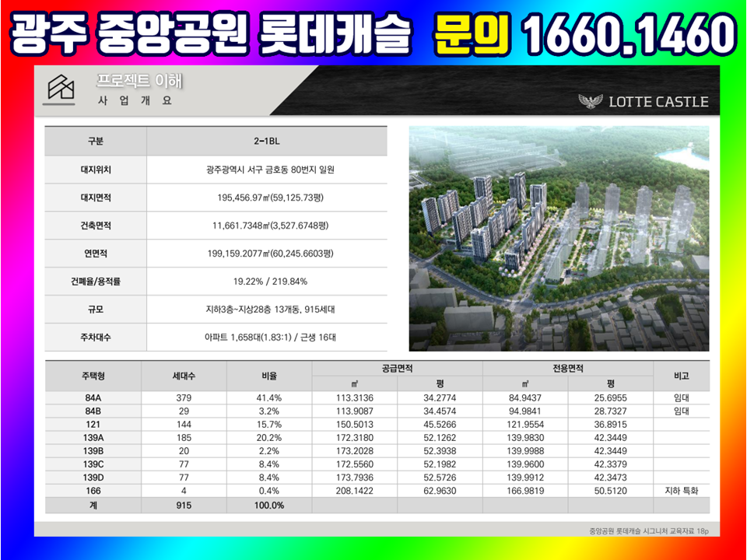Click the 52.1982 pyeong cell
Screen dimensions: 747x560
pyautogui.click(x=440, y=465)
